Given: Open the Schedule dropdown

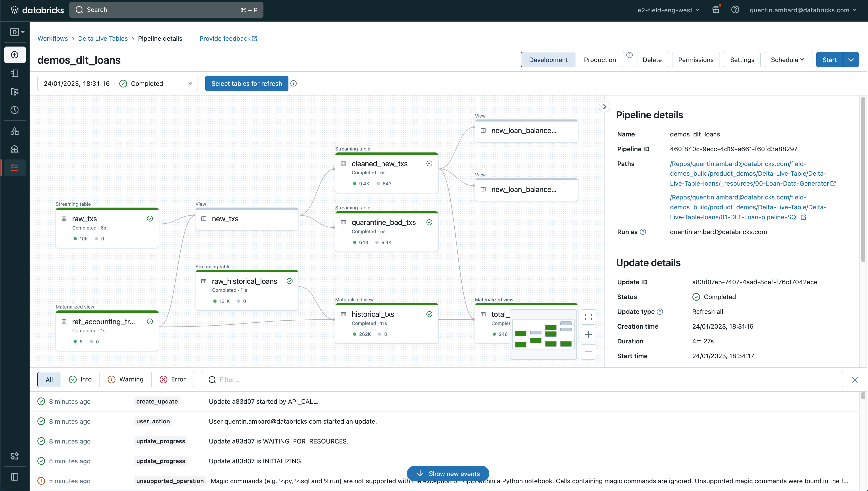Looking at the screenshot, I should click(787, 60).
